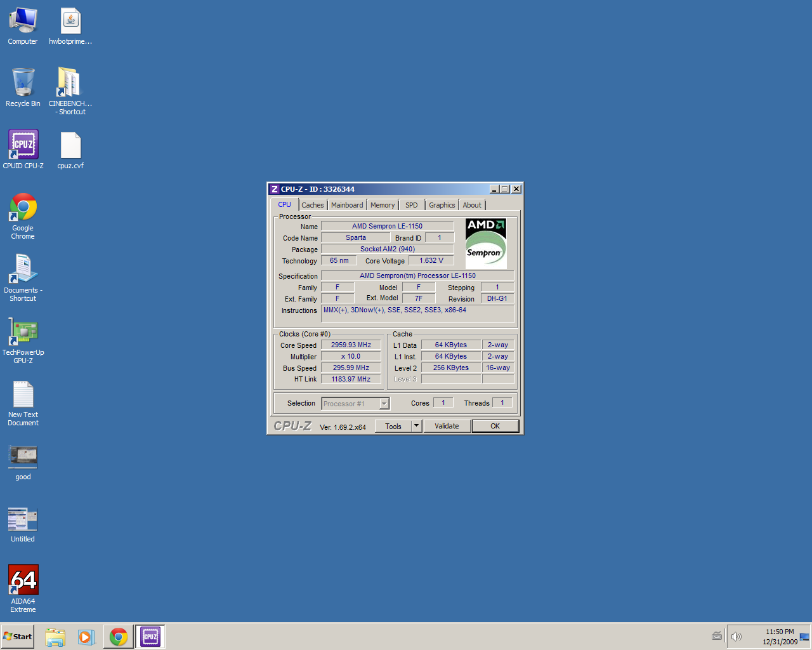The height and width of the screenshot is (650, 812).
Task: Click the Multiplier value 'x 10.0'
Action: point(351,356)
